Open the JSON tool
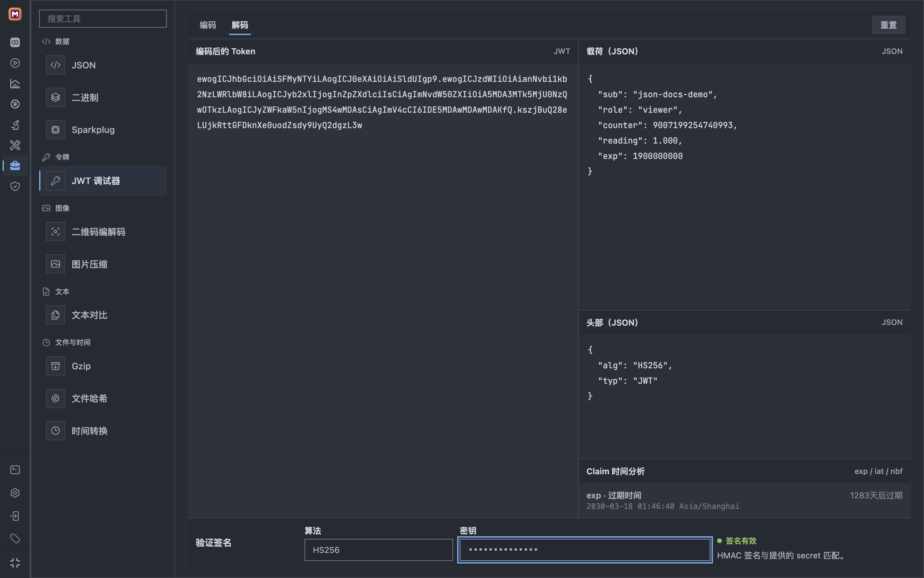 coord(103,65)
